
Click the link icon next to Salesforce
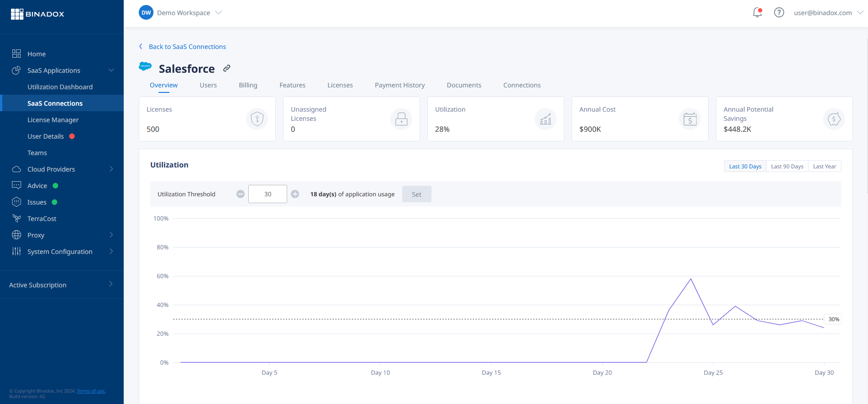(227, 68)
